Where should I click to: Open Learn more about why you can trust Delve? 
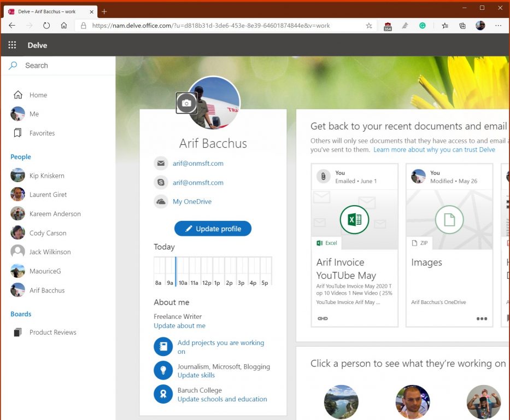click(x=434, y=150)
